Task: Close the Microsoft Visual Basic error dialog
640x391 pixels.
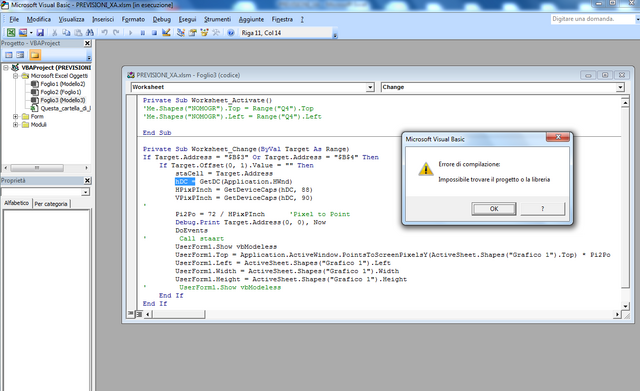Action: click(x=558, y=138)
